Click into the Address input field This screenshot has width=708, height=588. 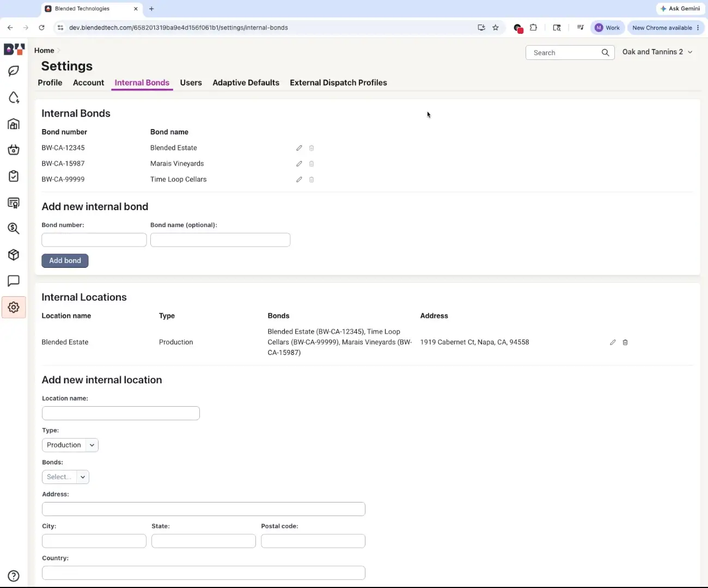tap(204, 509)
